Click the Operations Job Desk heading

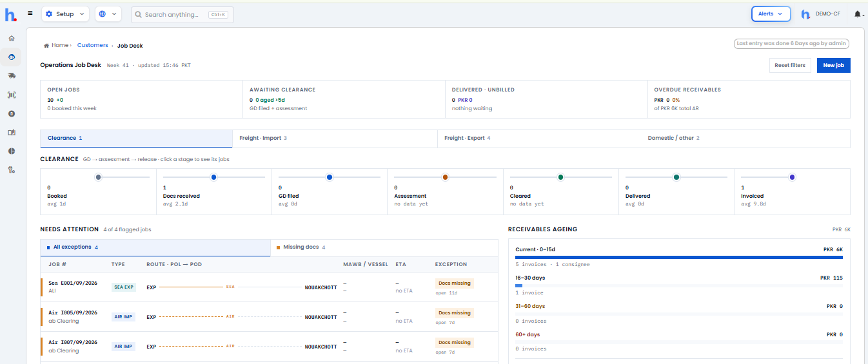click(x=71, y=65)
